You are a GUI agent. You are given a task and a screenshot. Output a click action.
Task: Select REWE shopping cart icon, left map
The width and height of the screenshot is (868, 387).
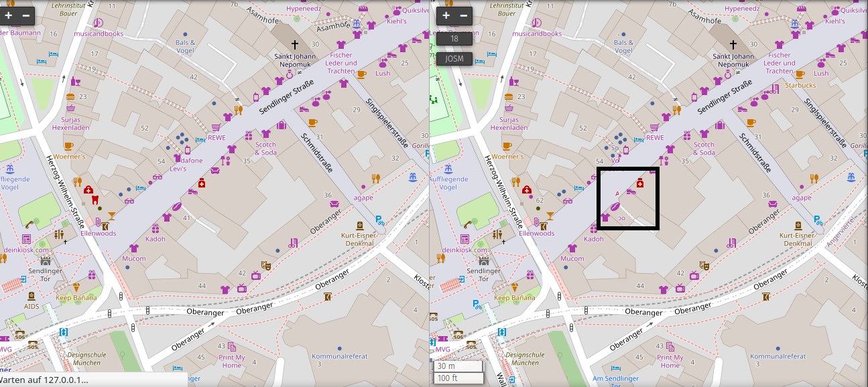[216, 127]
